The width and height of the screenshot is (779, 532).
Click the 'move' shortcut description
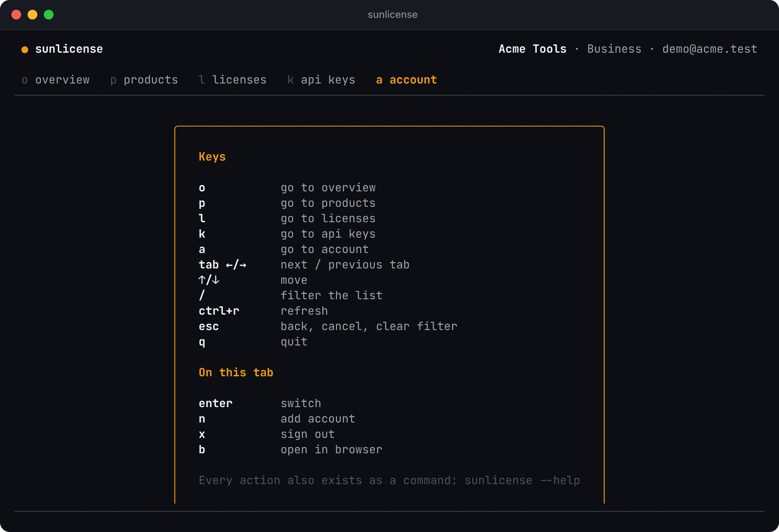coord(294,280)
